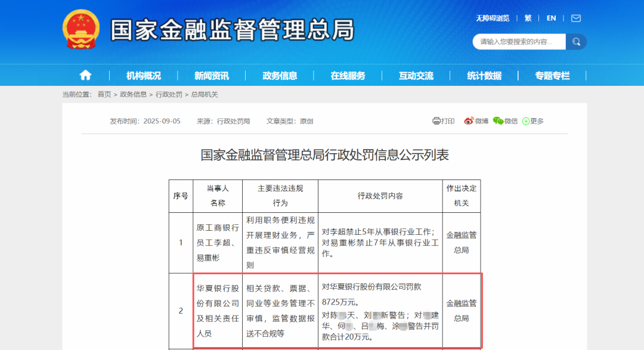Click the search magnifier button

[576, 42]
